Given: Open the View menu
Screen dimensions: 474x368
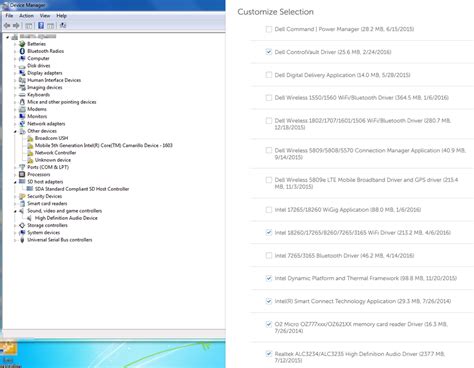Looking at the screenshot, I should click(45, 16).
